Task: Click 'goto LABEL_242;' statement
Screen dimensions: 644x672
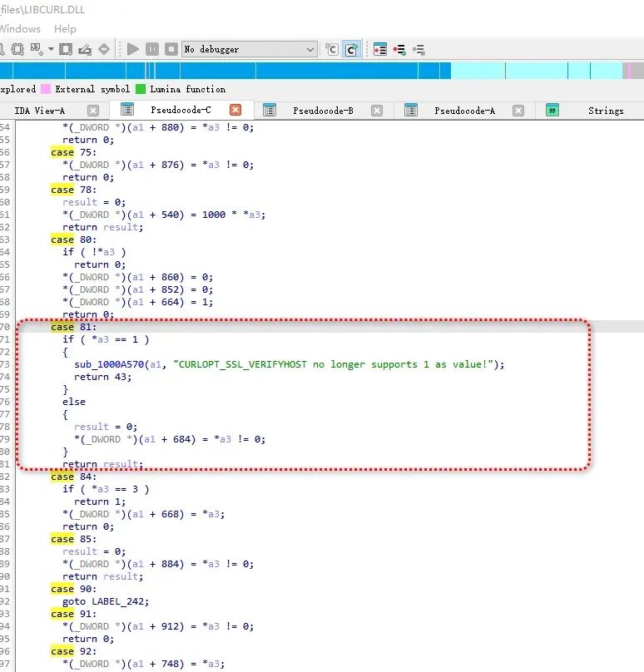Action: click(x=106, y=601)
